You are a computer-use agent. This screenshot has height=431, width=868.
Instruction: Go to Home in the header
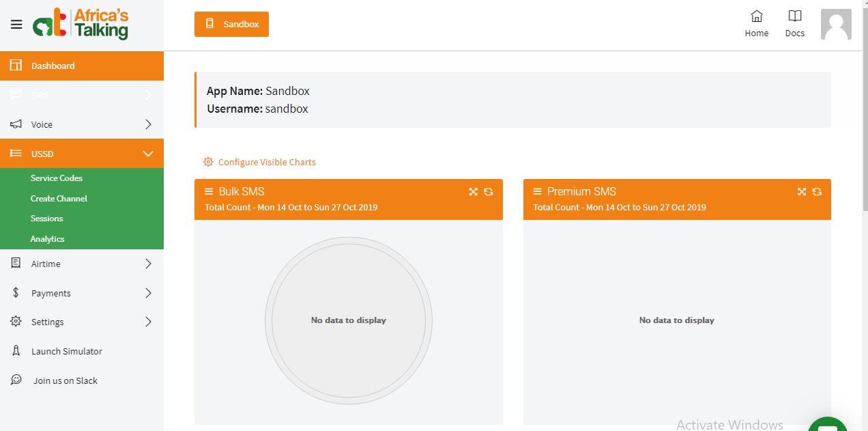pyautogui.click(x=756, y=24)
